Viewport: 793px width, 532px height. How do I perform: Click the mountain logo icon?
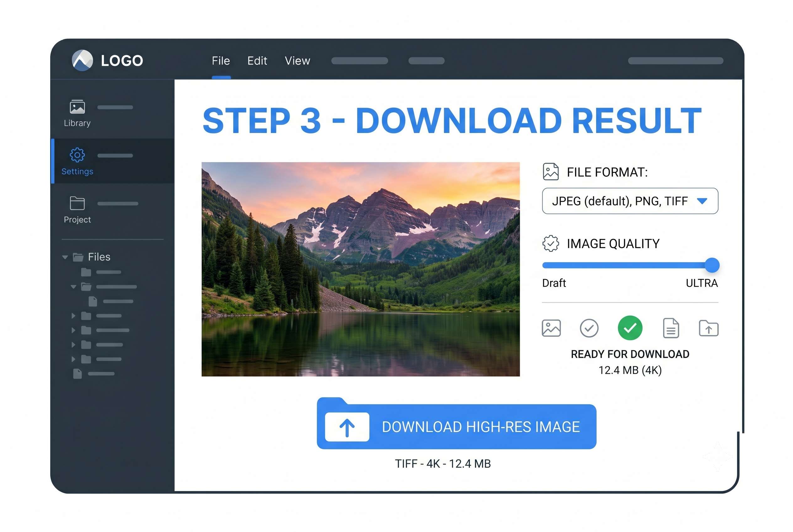coord(82,61)
